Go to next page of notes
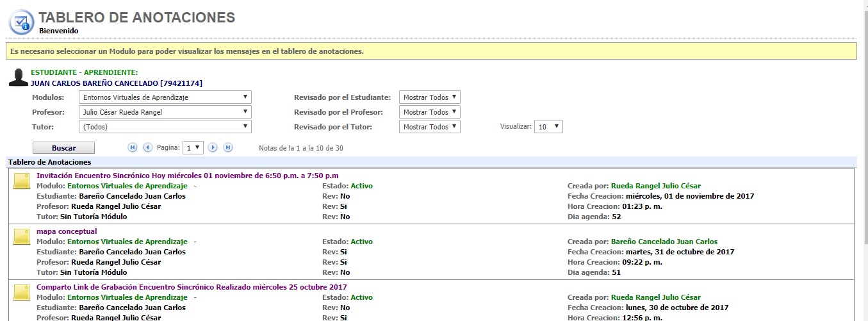The width and height of the screenshot is (868, 321). [x=213, y=148]
